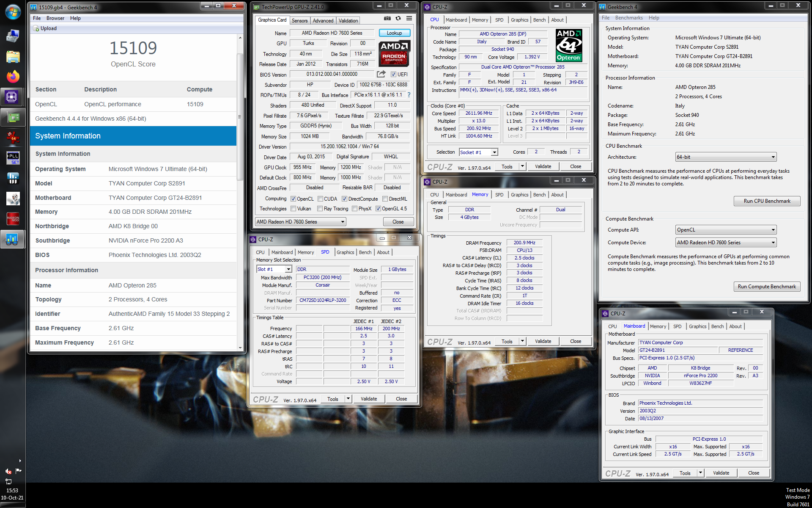Switch to the Sensors tab in GPU-Z
This screenshot has height=508, width=812.
click(x=299, y=20)
